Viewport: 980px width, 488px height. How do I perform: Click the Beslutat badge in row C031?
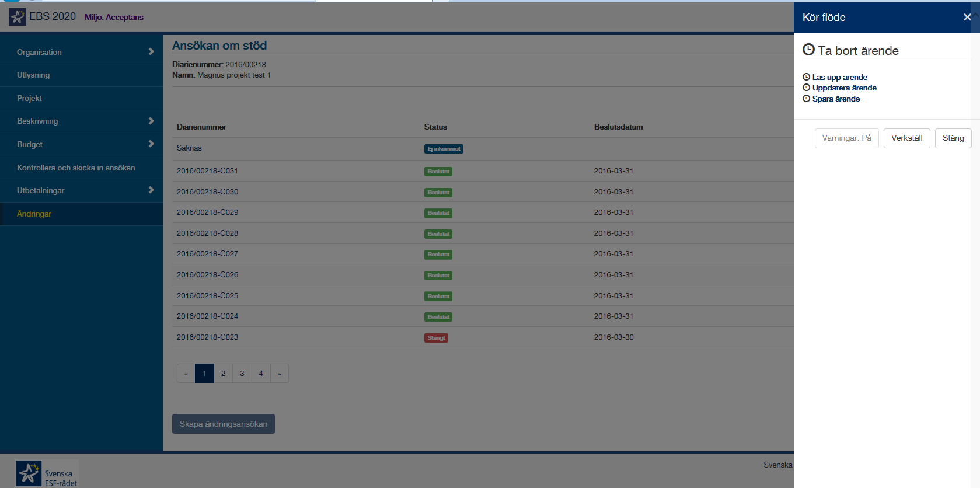pyautogui.click(x=438, y=172)
